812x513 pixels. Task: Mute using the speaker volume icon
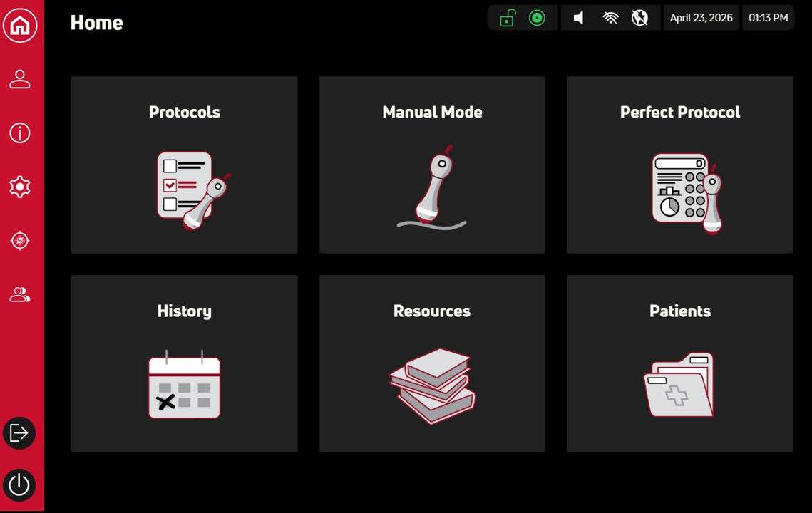(579, 18)
